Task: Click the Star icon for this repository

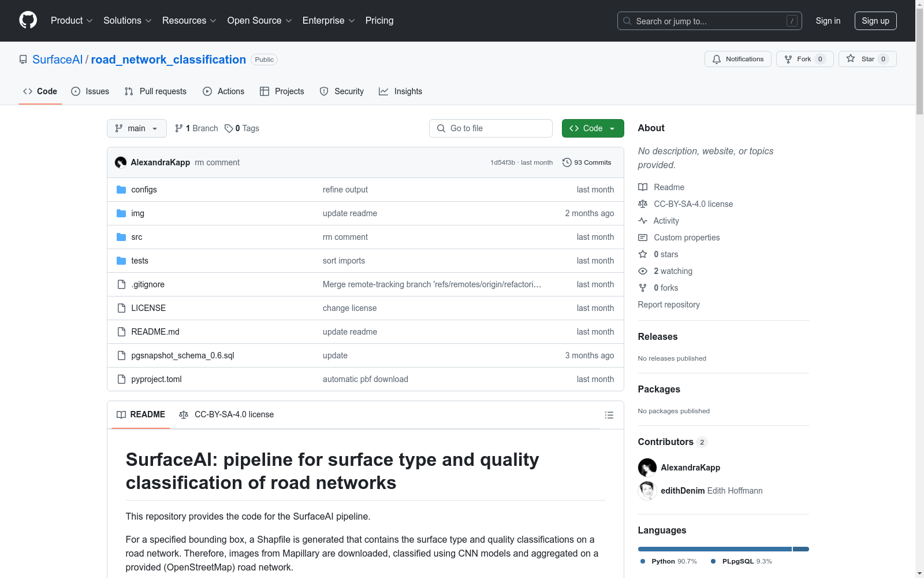Action: pos(851,58)
